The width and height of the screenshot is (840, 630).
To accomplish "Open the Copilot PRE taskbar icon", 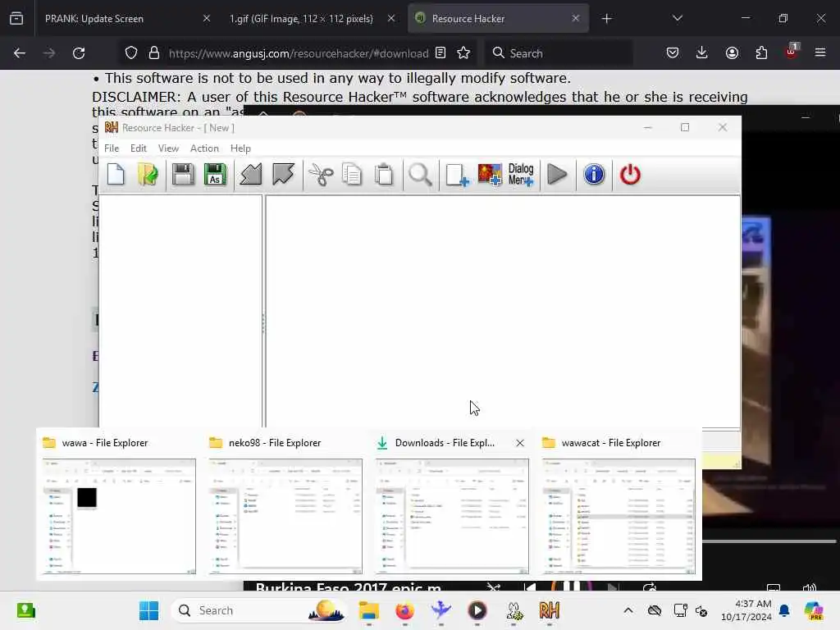I will 814,610.
